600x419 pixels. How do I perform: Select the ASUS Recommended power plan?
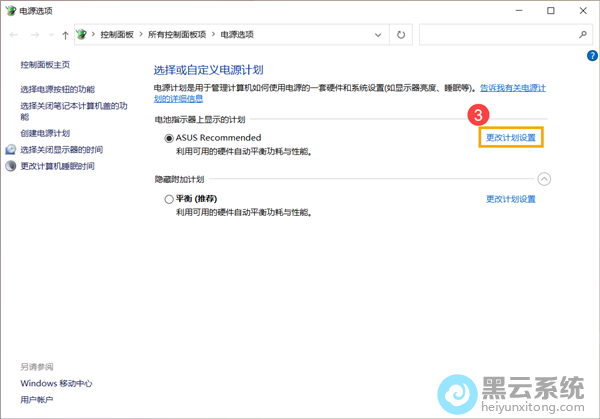tap(169, 138)
